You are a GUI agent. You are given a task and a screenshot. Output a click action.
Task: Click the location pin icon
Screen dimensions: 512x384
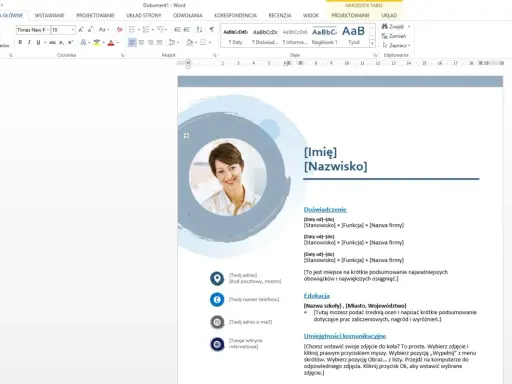click(x=217, y=278)
